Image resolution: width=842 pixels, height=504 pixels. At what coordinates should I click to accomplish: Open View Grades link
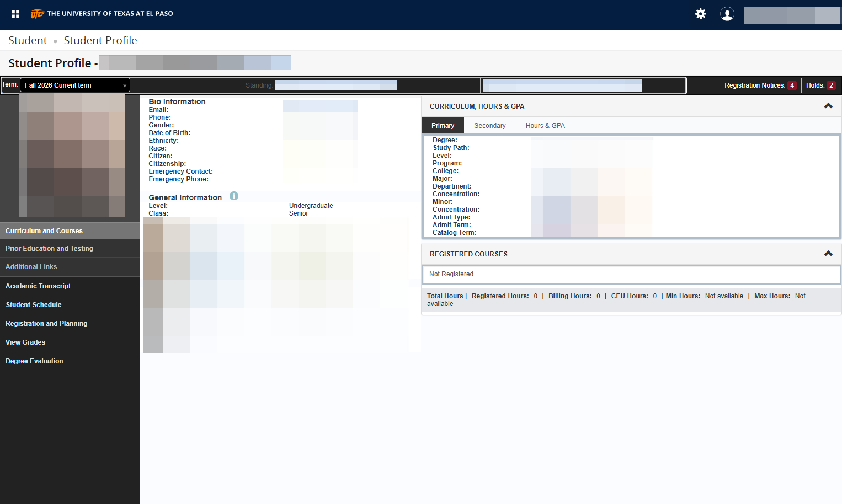coord(25,342)
